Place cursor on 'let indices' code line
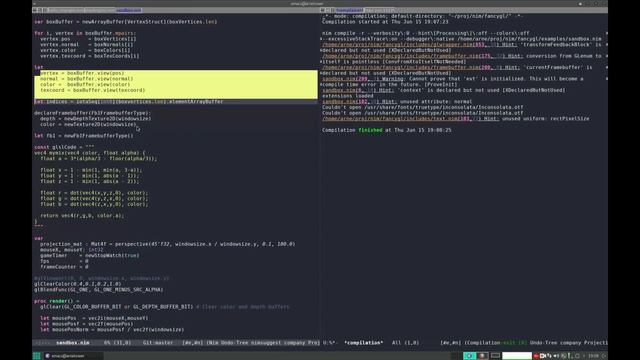 (129, 102)
